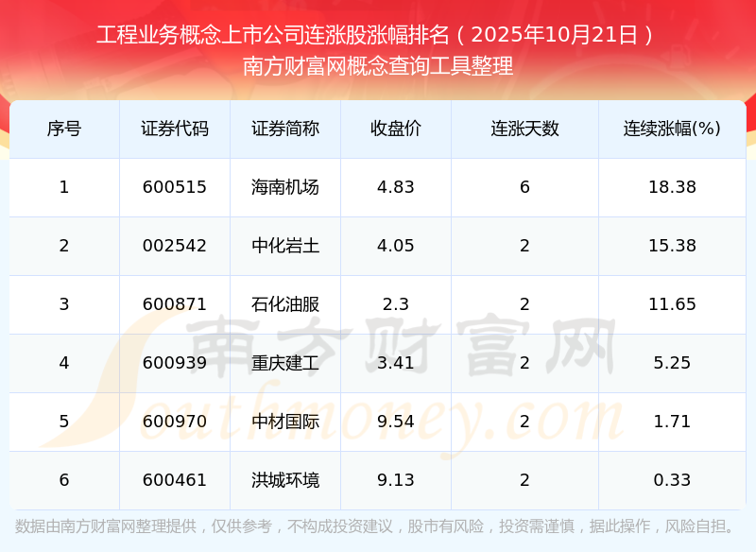The width and height of the screenshot is (756, 552).
Task: Click the rise percentage 15.38
Action: tap(672, 246)
